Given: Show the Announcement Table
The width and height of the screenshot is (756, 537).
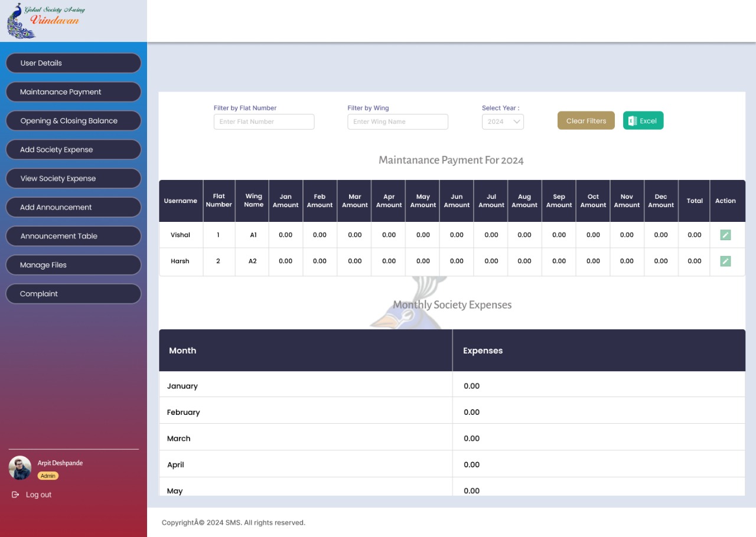Looking at the screenshot, I should pyautogui.click(x=73, y=236).
